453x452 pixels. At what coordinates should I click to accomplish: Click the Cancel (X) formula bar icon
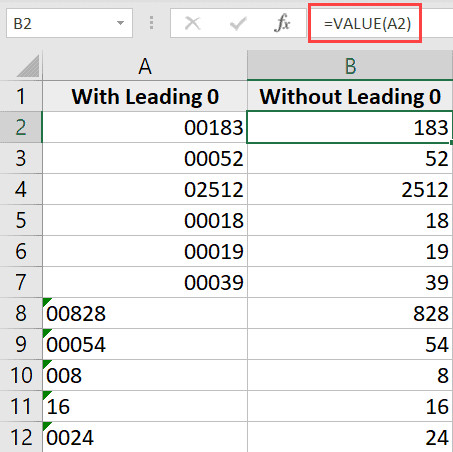pos(192,24)
